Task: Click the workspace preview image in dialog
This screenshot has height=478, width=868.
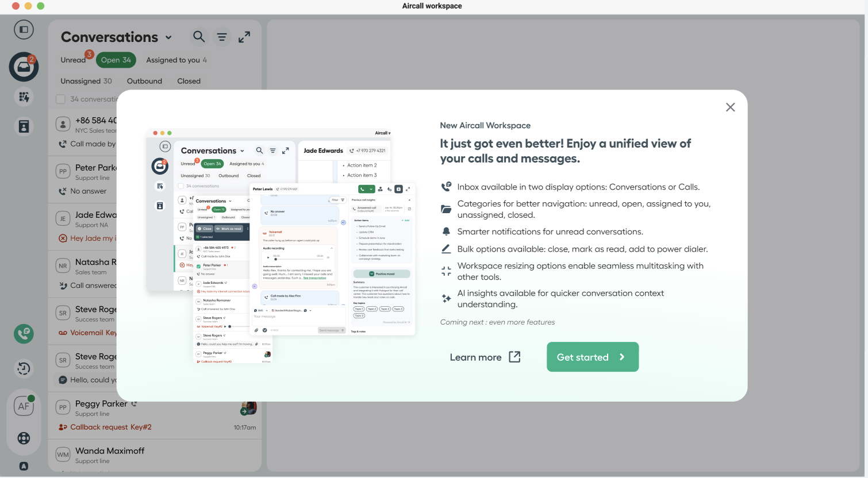Action: tap(281, 245)
